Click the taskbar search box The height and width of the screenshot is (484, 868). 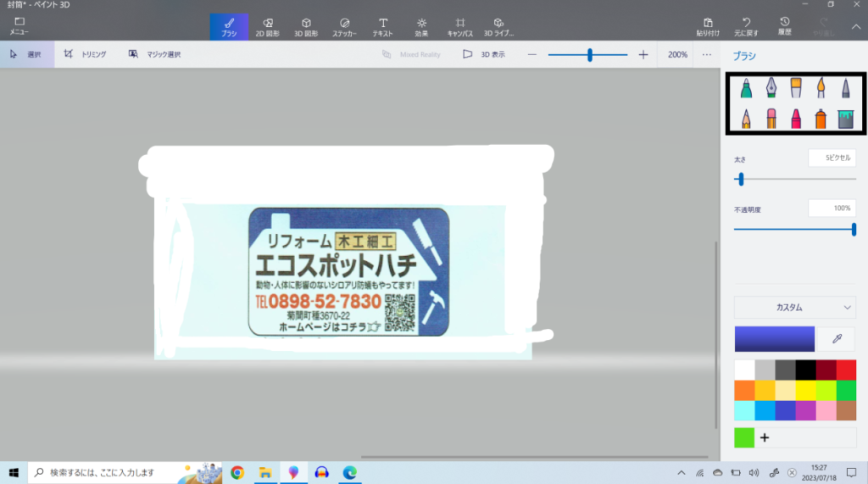pos(125,472)
